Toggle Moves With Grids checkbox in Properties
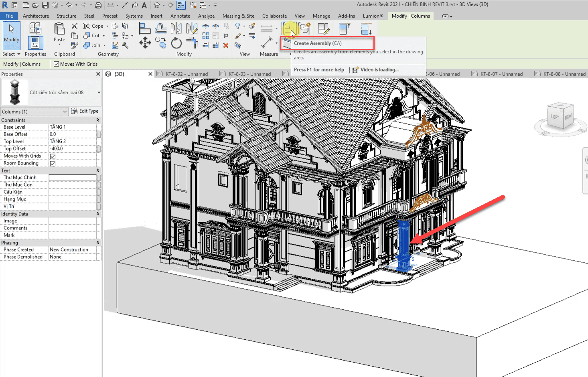 coord(53,156)
